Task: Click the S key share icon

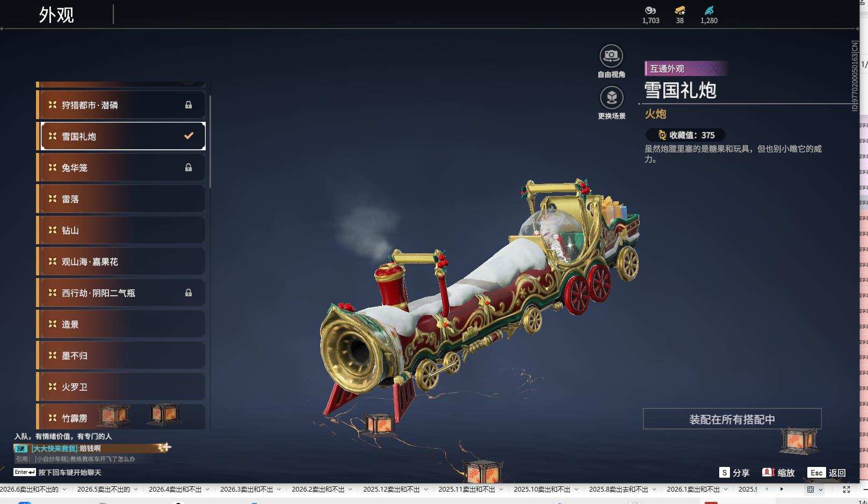Action: [725, 472]
